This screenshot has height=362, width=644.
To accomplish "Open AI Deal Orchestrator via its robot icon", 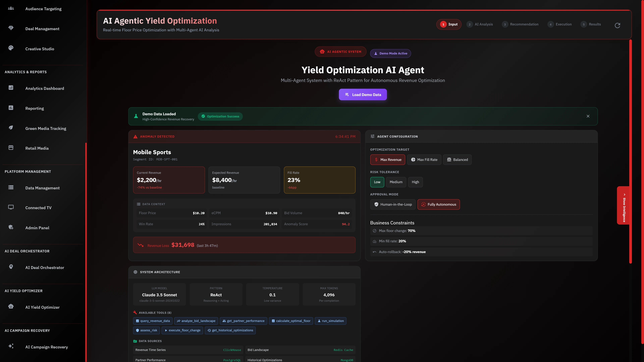I will coord(11,267).
